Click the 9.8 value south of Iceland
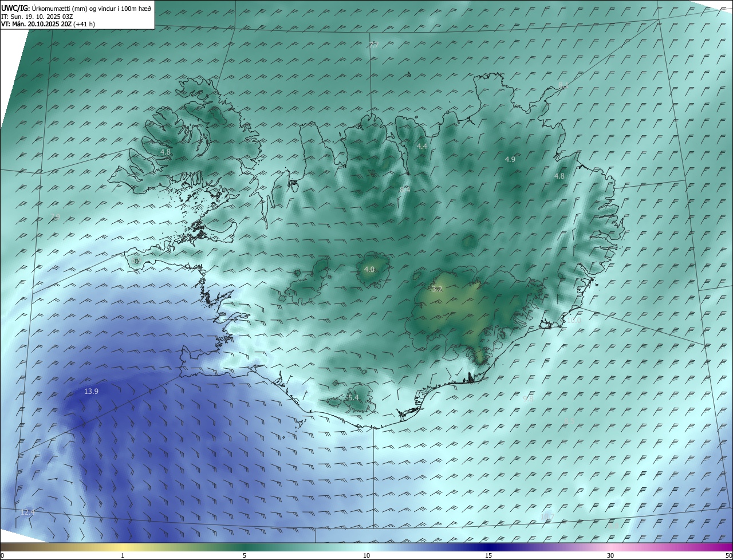Viewport: 733px width, 560px height. (528, 399)
